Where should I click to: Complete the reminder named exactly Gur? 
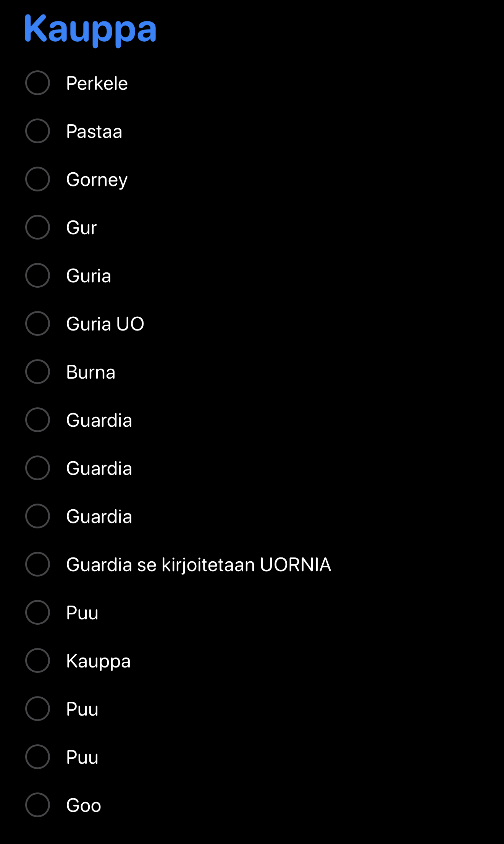click(x=37, y=227)
